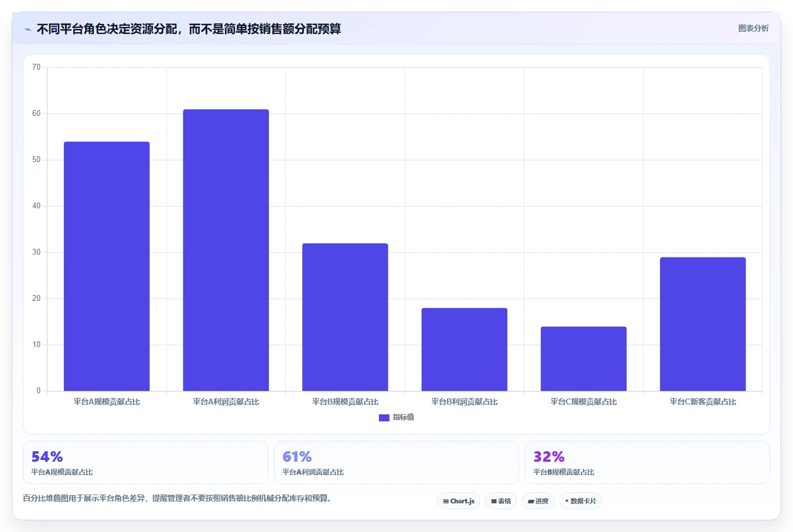
Task: Click the y-axis value 70
Action: 36,67
